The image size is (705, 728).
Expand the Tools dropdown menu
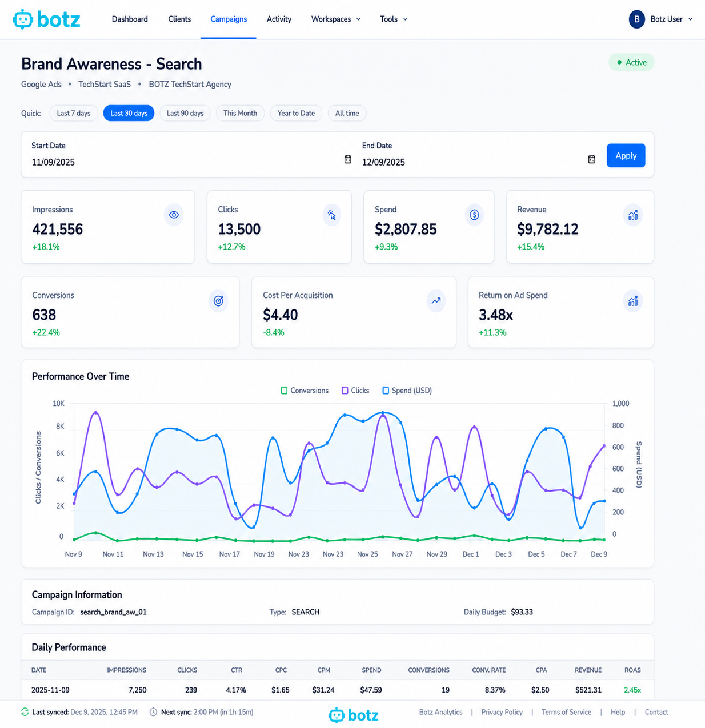394,19
